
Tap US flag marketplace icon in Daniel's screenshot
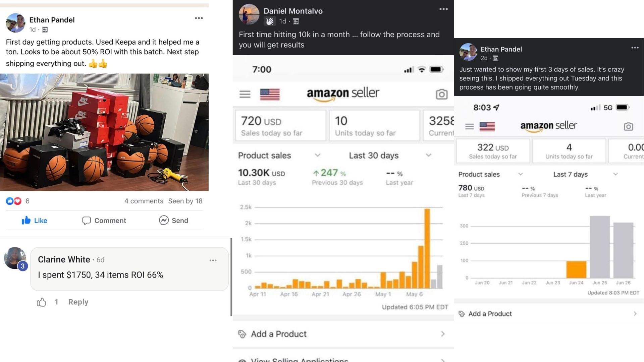point(270,94)
